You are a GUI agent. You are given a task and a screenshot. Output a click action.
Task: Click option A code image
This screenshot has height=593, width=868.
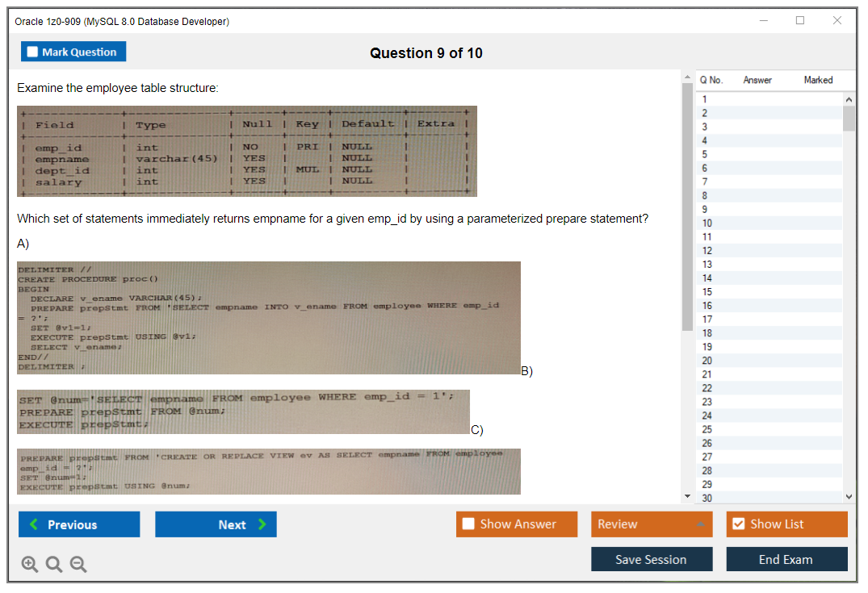tap(269, 317)
